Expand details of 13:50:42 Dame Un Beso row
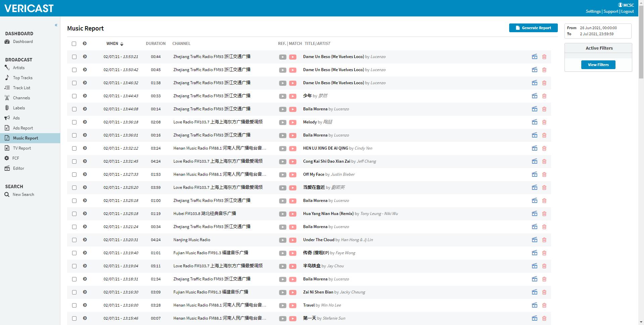This screenshot has width=644, height=325. click(85, 69)
